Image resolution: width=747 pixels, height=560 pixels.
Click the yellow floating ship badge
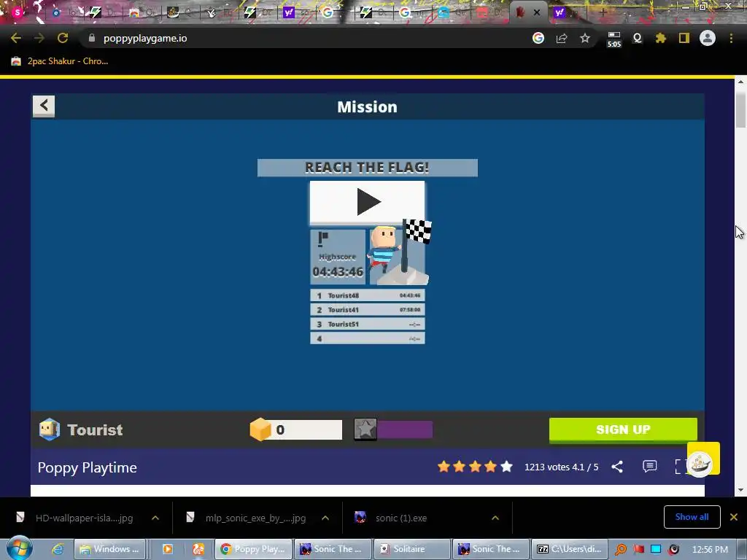pos(703,459)
